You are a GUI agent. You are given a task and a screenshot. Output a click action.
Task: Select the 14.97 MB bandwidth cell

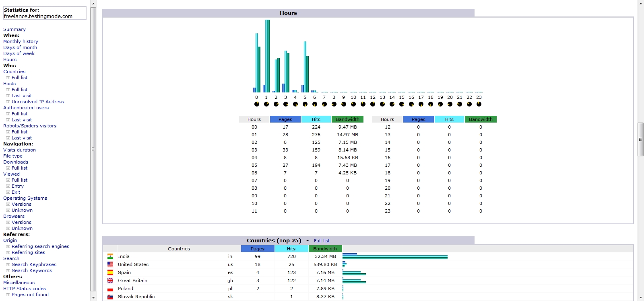point(347,135)
